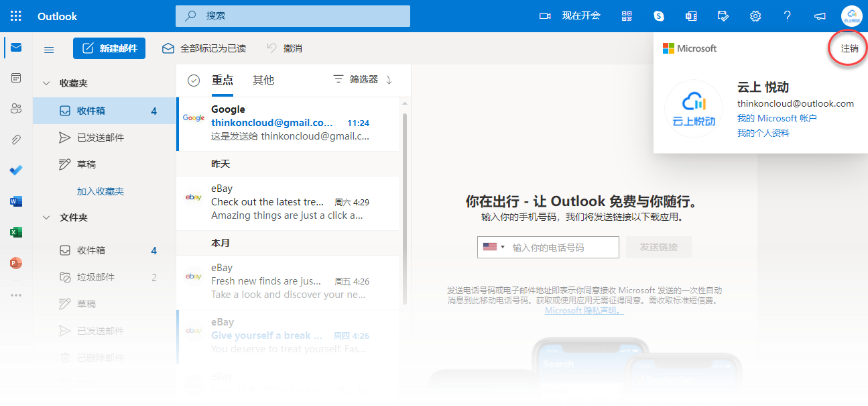The image size is (868, 406).
Task: Click the feedback megaphone icon
Action: point(819,16)
